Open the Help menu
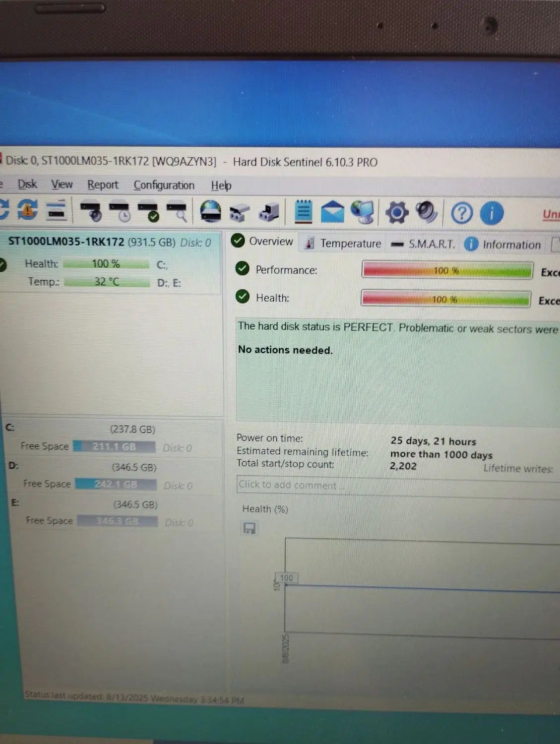 221,186
